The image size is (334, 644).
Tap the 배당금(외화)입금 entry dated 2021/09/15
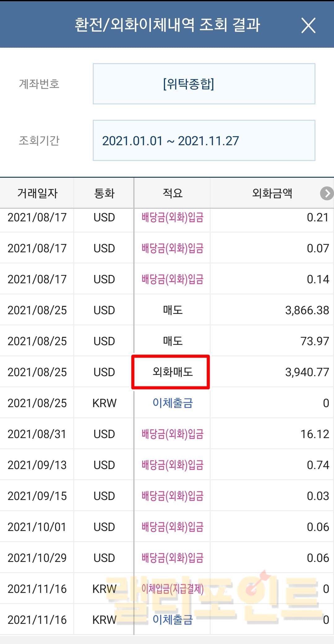(x=173, y=496)
